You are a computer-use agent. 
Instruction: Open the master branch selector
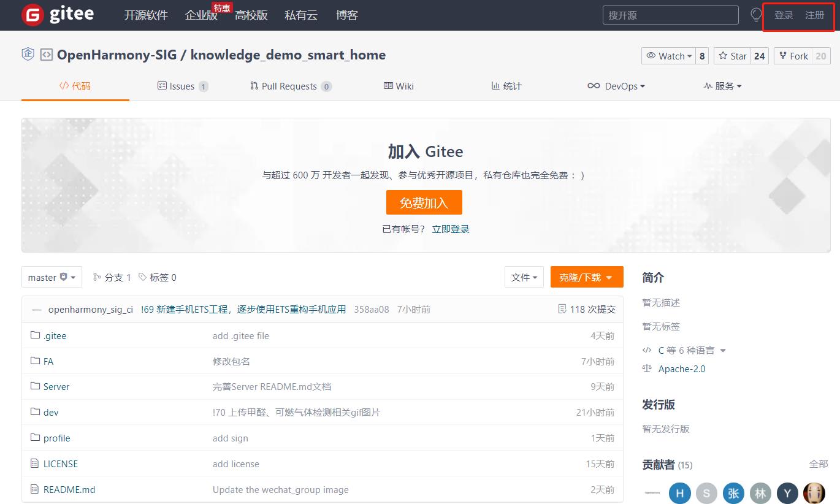click(x=52, y=277)
